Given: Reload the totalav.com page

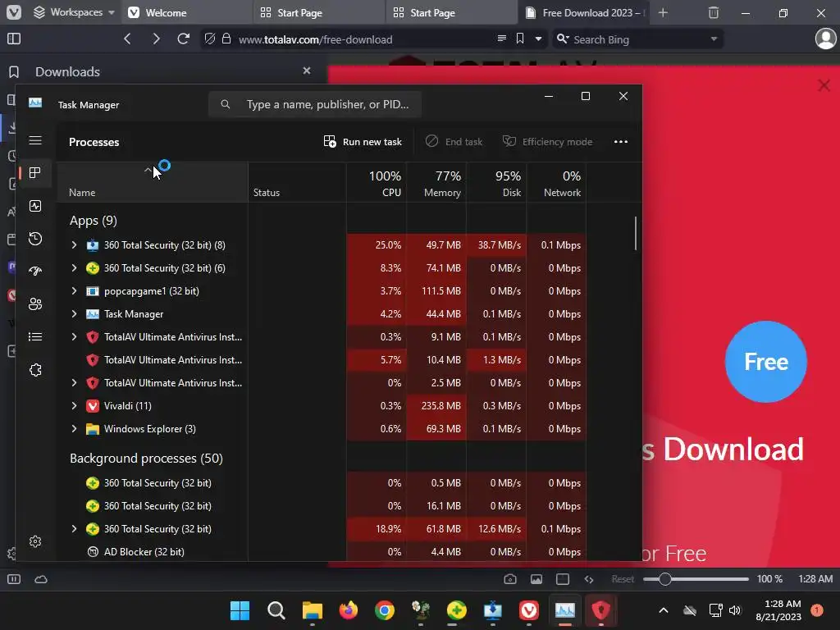Looking at the screenshot, I should point(183,39).
